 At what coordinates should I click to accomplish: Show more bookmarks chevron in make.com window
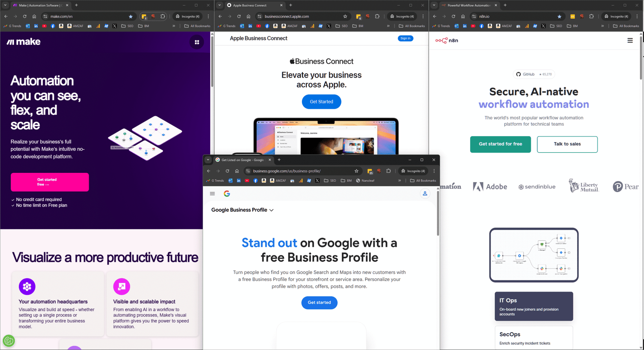(x=174, y=26)
